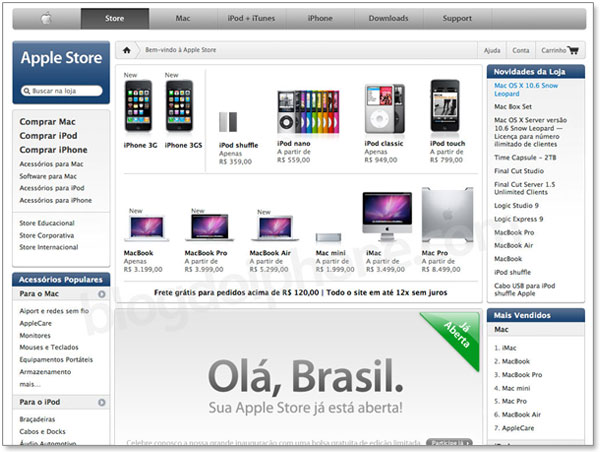Open the iPod touch product image

tap(445, 106)
